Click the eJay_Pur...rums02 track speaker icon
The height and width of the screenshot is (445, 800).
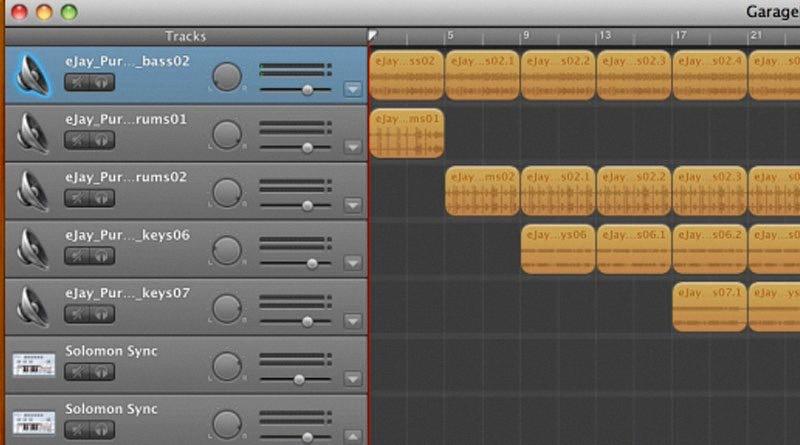click(33, 191)
